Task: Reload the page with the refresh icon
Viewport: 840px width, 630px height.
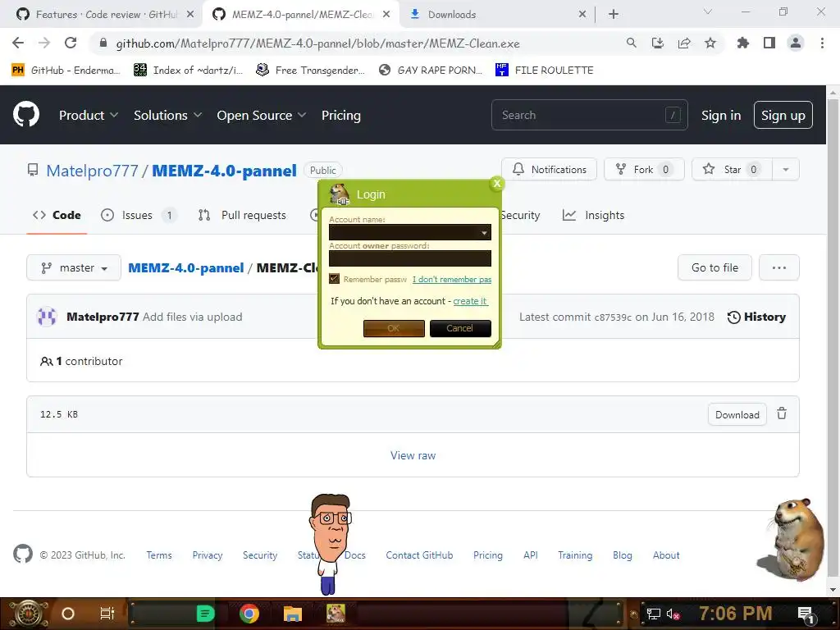Action: (71, 43)
